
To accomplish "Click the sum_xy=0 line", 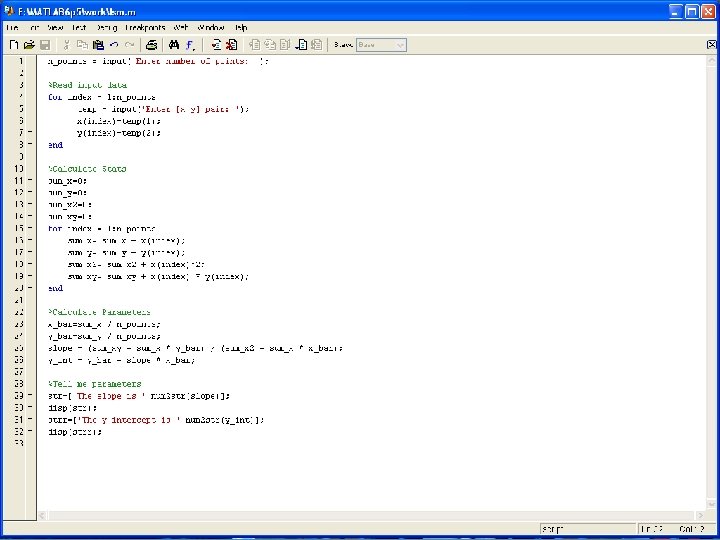I will coord(70,216).
